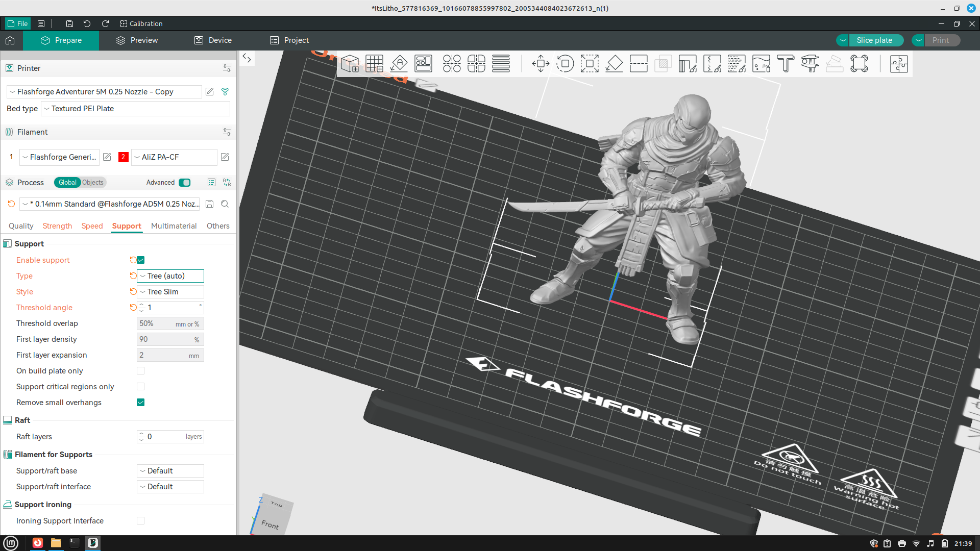This screenshot has height=551, width=980.
Task: Select the Auto orient tool icon
Action: pos(399,64)
